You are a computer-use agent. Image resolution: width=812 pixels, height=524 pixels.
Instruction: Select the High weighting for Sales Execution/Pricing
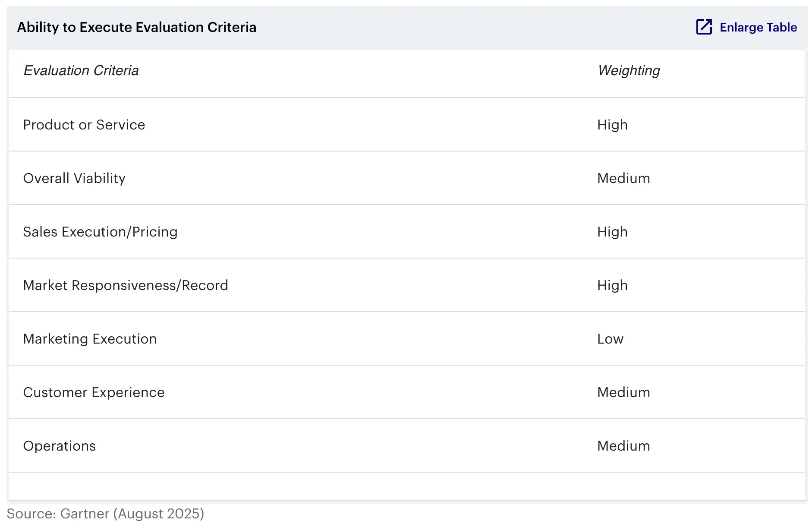[x=612, y=232]
